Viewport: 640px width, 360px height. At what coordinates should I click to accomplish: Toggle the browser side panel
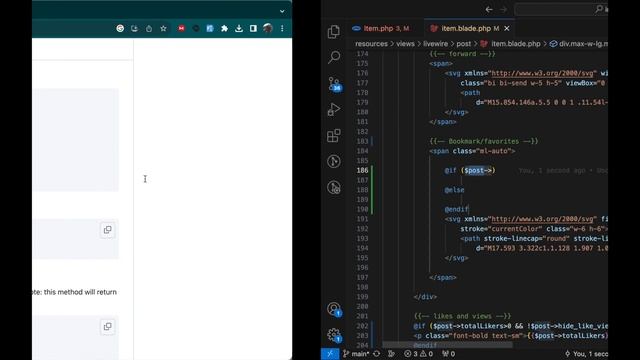pyautogui.click(x=253, y=29)
